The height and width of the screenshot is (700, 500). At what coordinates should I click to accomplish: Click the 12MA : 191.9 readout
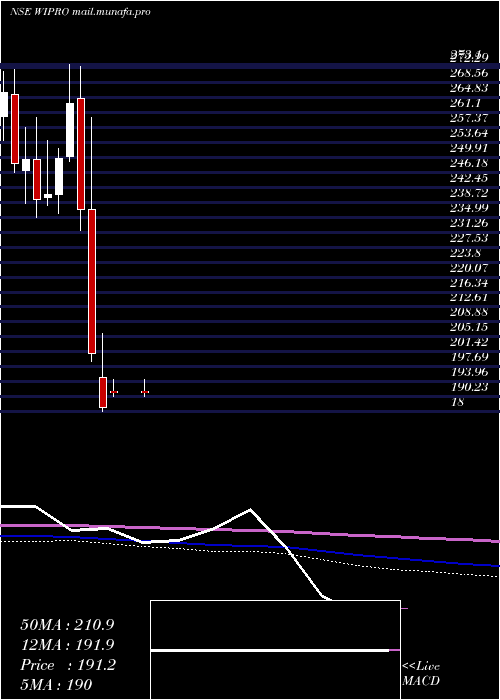[67, 645]
